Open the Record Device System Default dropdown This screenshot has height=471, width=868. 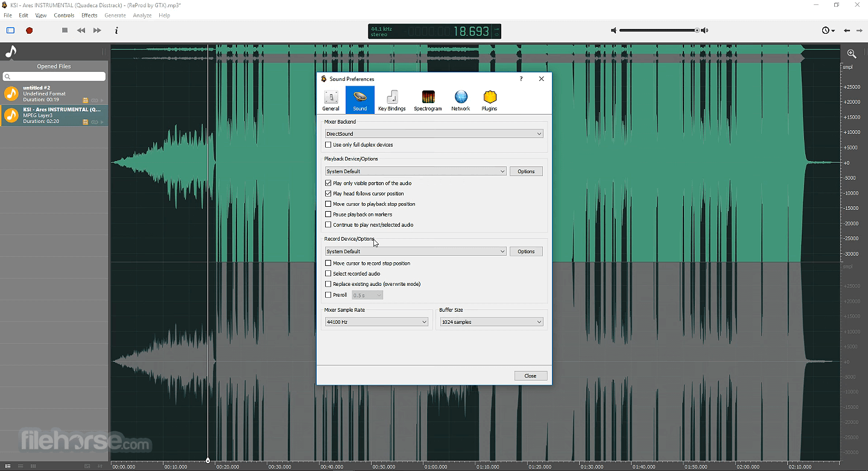(x=416, y=251)
